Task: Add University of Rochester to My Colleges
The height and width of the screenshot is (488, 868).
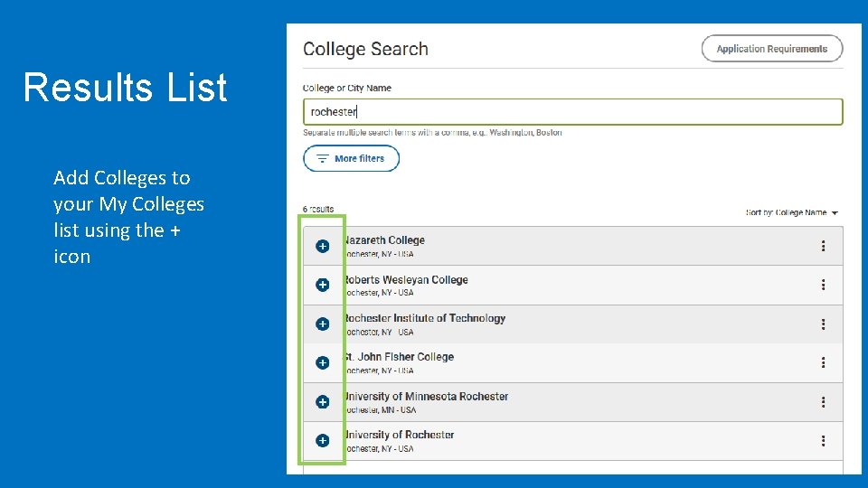Action: tap(322, 440)
